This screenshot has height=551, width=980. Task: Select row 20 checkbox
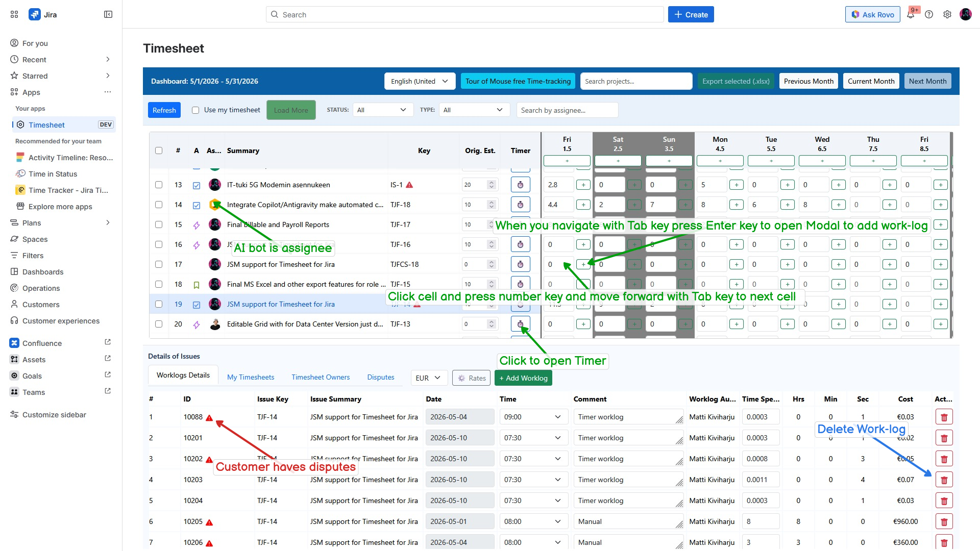point(159,324)
